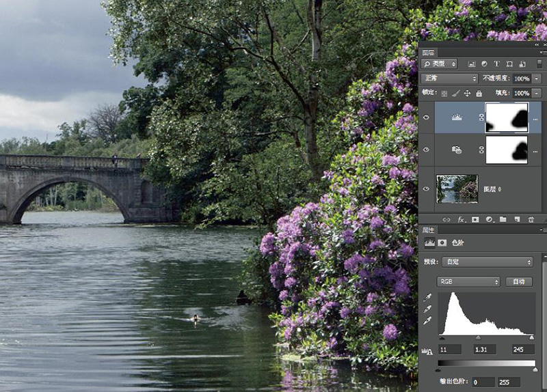
Task: Select the Levels layer mask thumbnail
Action: (x=507, y=117)
